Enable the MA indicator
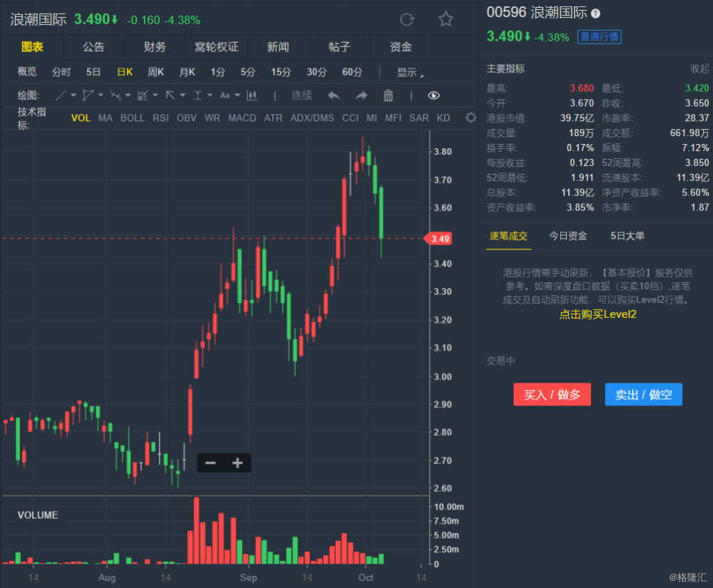The height and width of the screenshot is (588, 713). click(105, 118)
